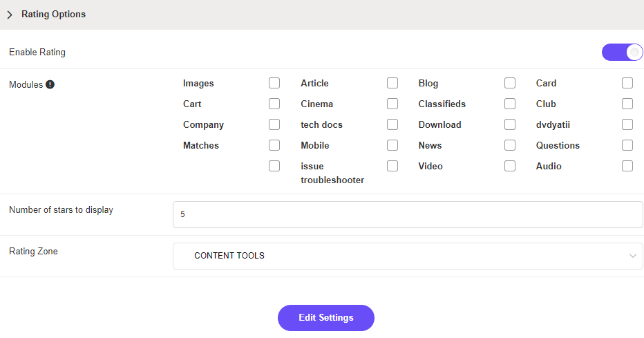
Task: Enable the Download module checkbox
Action: [x=510, y=124]
